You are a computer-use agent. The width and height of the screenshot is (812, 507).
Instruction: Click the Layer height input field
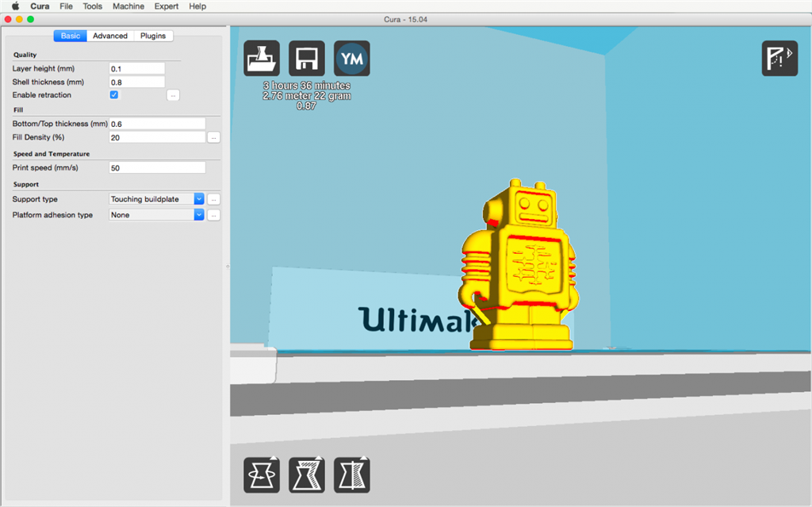(x=136, y=68)
